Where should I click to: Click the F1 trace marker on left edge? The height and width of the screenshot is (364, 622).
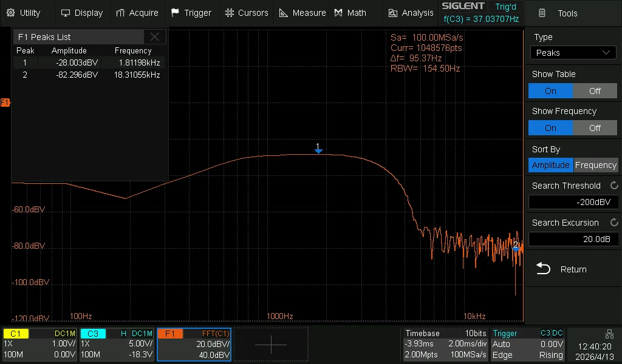(5, 103)
